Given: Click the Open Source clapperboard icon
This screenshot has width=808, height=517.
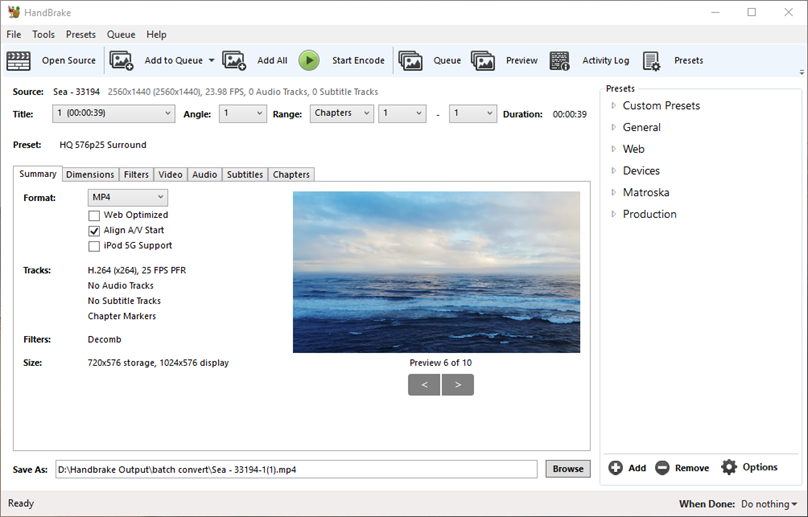Looking at the screenshot, I should (x=19, y=61).
